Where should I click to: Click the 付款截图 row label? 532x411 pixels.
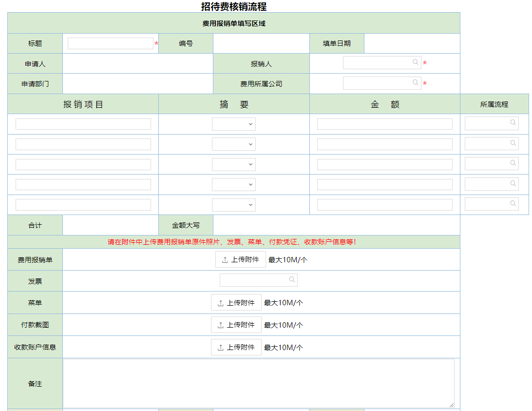[35, 325]
